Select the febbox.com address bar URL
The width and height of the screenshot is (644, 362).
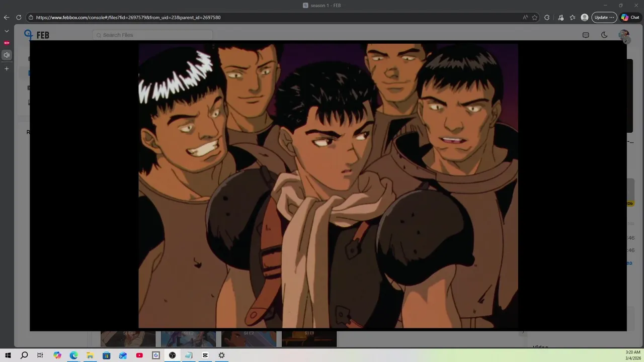click(x=128, y=17)
